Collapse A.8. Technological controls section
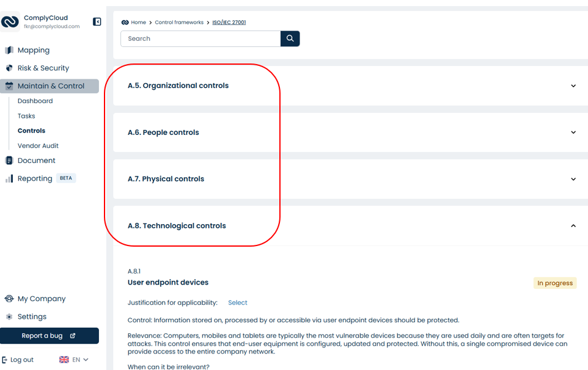The image size is (588, 370). pos(573,226)
